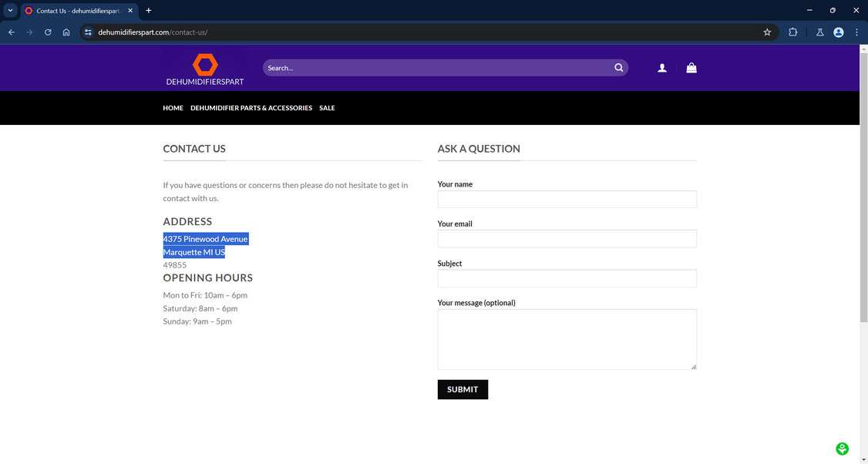Click the CONTACT US heading

click(x=193, y=149)
